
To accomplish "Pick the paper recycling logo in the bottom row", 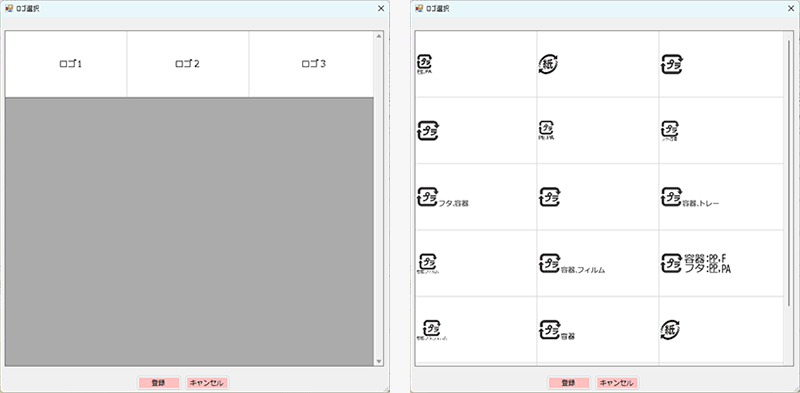I will pos(670,330).
